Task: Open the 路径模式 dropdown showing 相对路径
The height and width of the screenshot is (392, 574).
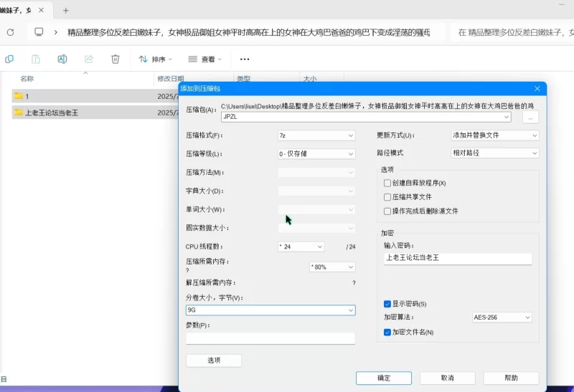Action: (495, 153)
